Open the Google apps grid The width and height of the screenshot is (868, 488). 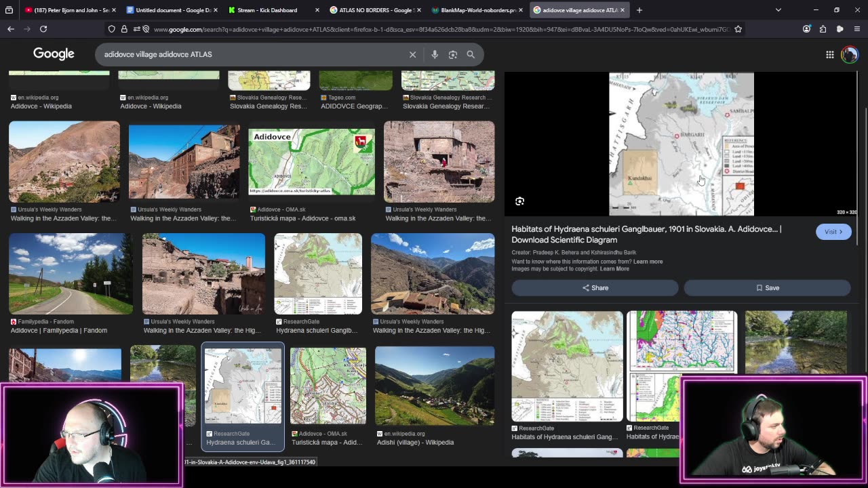point(829,54)
